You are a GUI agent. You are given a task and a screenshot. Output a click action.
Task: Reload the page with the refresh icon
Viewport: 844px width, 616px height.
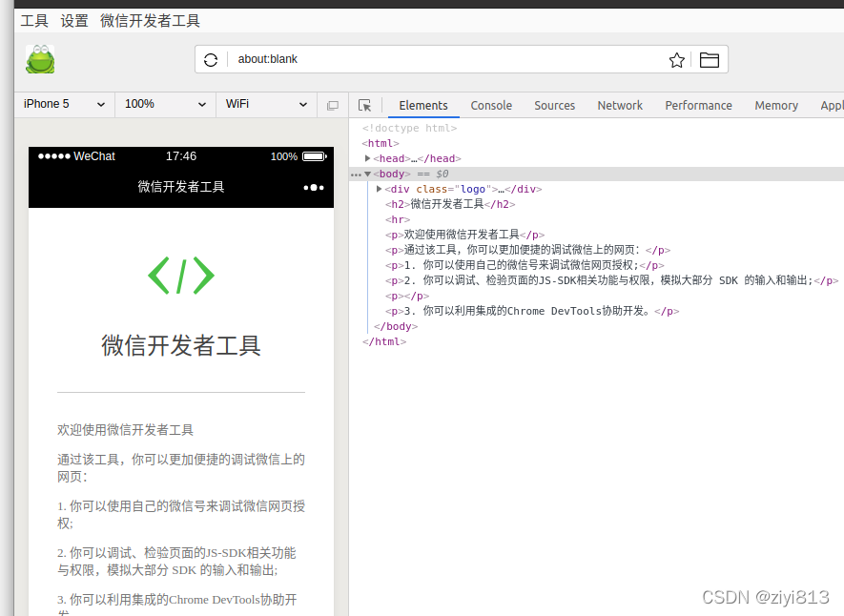pos(211,60)
